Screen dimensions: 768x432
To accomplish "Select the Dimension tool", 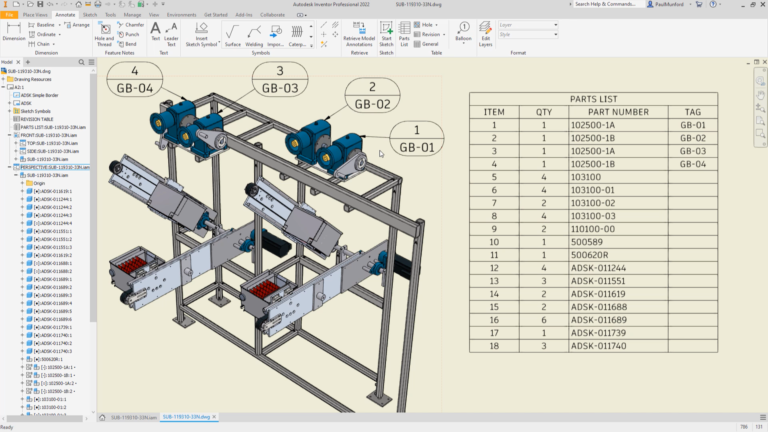I will 14,31.
